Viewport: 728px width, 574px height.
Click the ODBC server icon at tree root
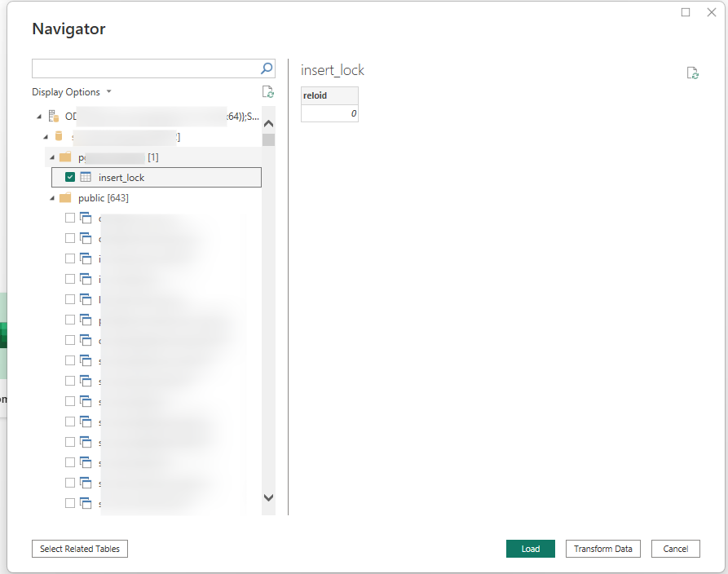click(54, 117)
